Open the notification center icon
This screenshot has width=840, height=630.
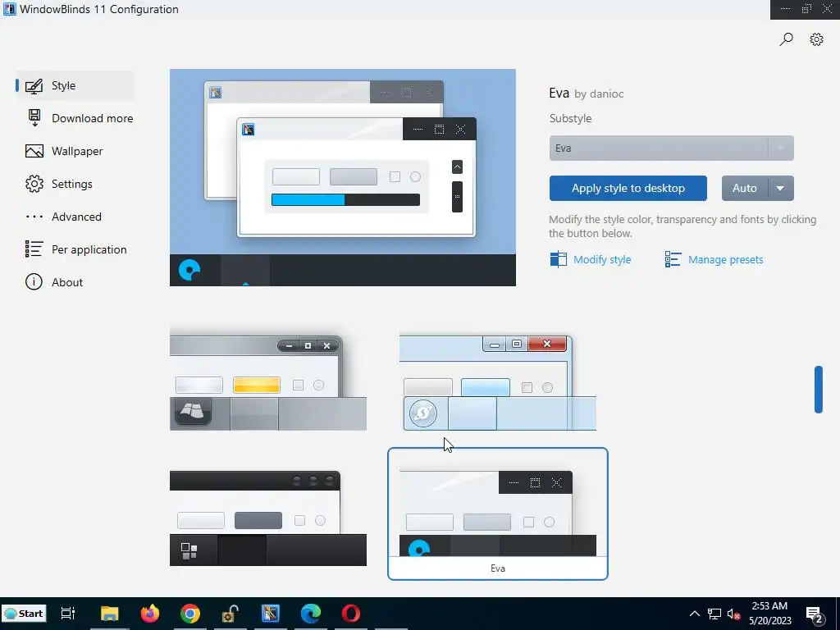click(x=815, y=615)
